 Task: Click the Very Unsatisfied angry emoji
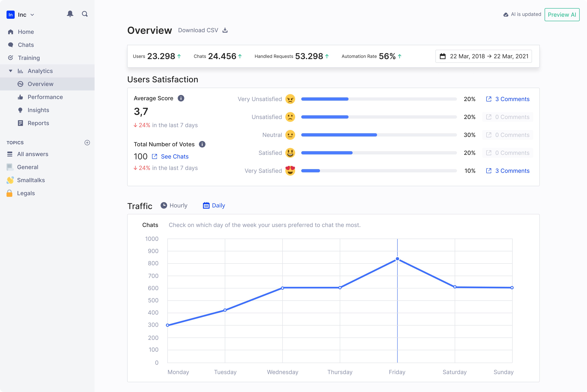click(290, 99)
